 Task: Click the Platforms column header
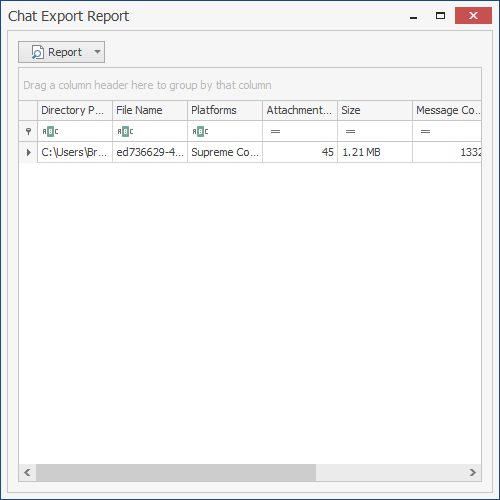[x=225, y=110]
